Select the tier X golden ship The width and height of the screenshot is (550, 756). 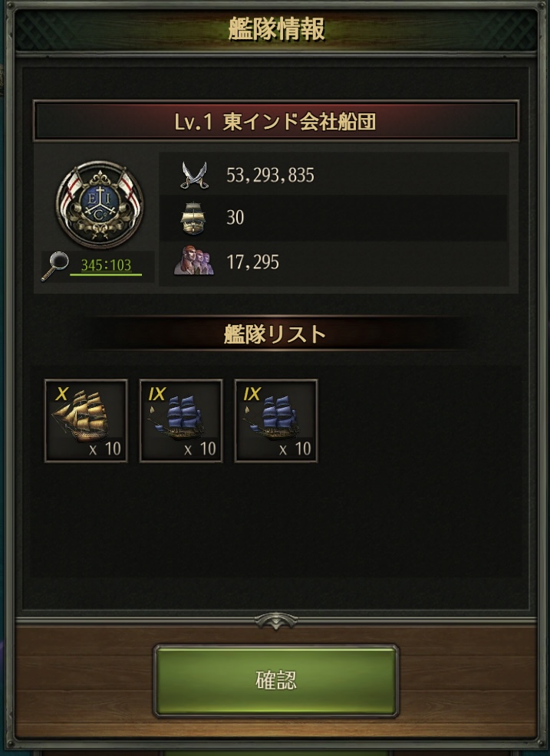click(x=86, y=421)
